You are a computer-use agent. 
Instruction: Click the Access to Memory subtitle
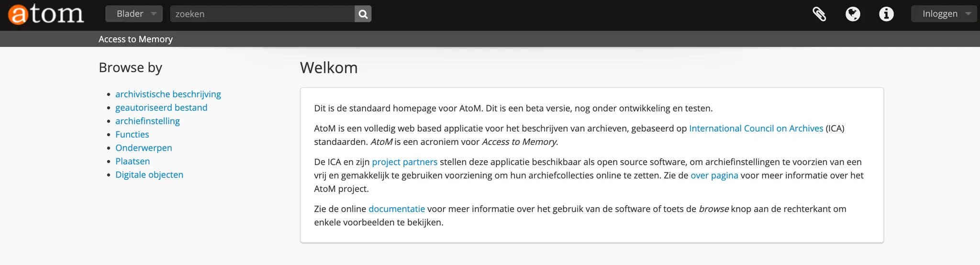click(x=135, y=39)
